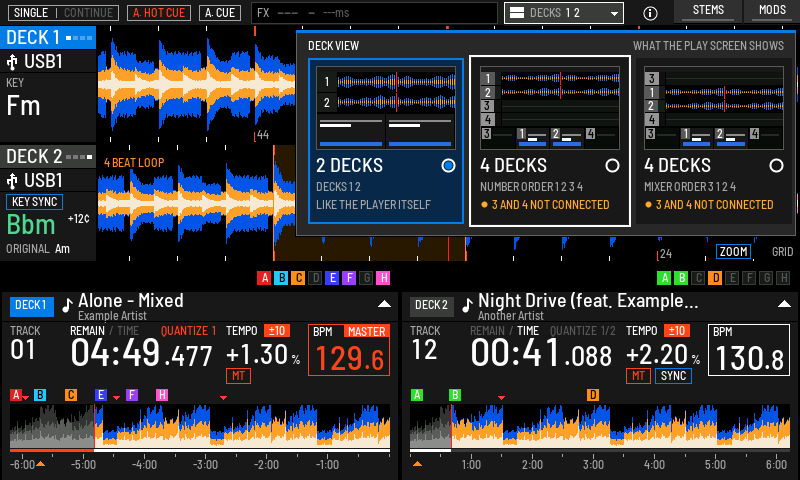Select 4 Decks number order thumbnail
The width and height of the screenshot is (800, 480).
(550, 108)
